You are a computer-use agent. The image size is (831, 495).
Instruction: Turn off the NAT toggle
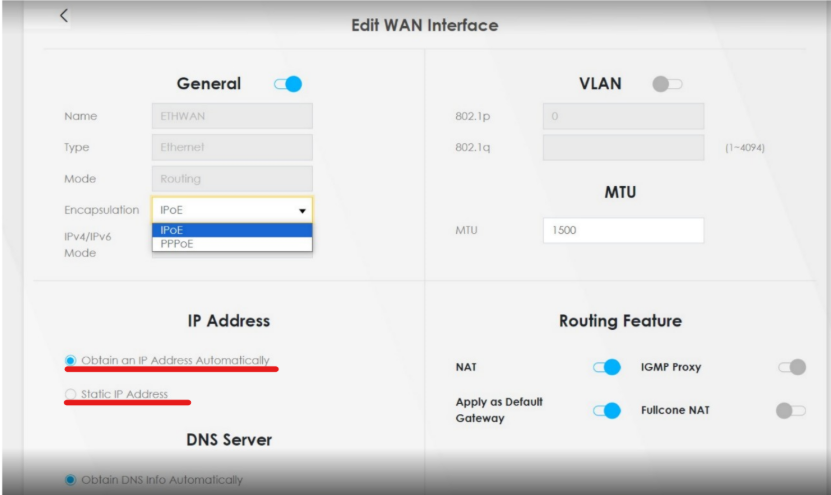[x=607, y=367]
